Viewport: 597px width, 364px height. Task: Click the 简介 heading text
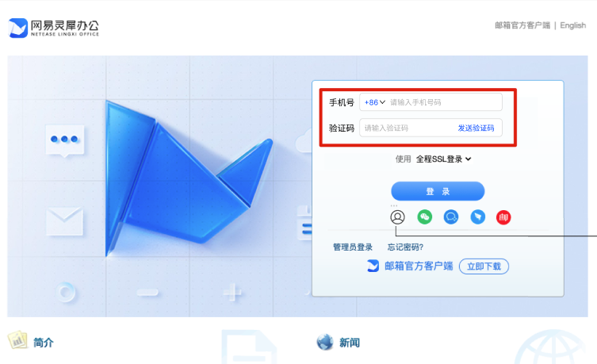point(44,343)
